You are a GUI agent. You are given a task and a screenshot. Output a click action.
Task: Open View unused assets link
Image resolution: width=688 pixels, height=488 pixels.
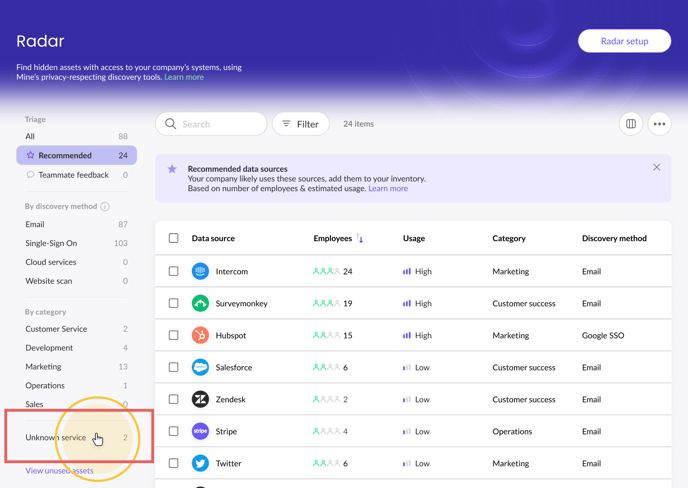(x=59, y=470)
